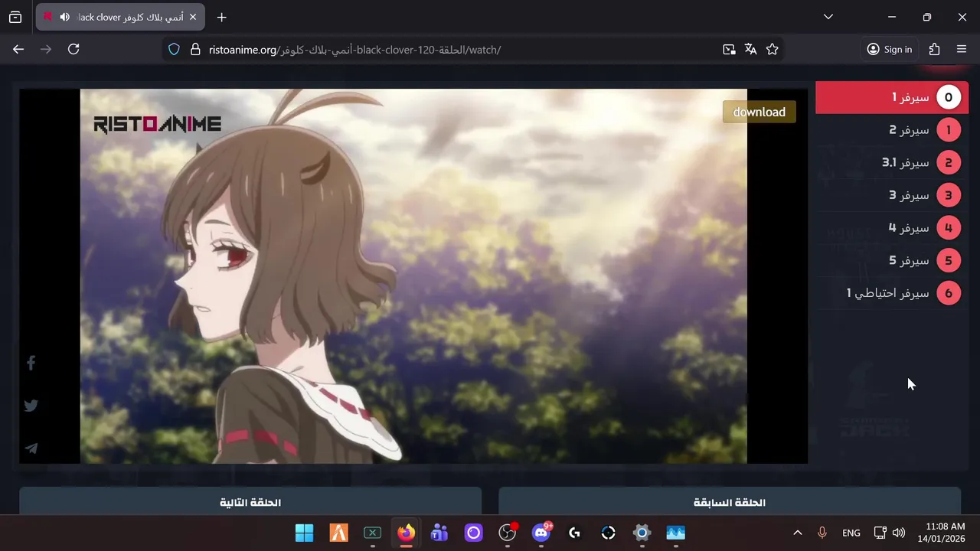Open the Xbox Game Bar taskbar icon
The width and height of the screenshot is (980, 551).
(372, 533)
